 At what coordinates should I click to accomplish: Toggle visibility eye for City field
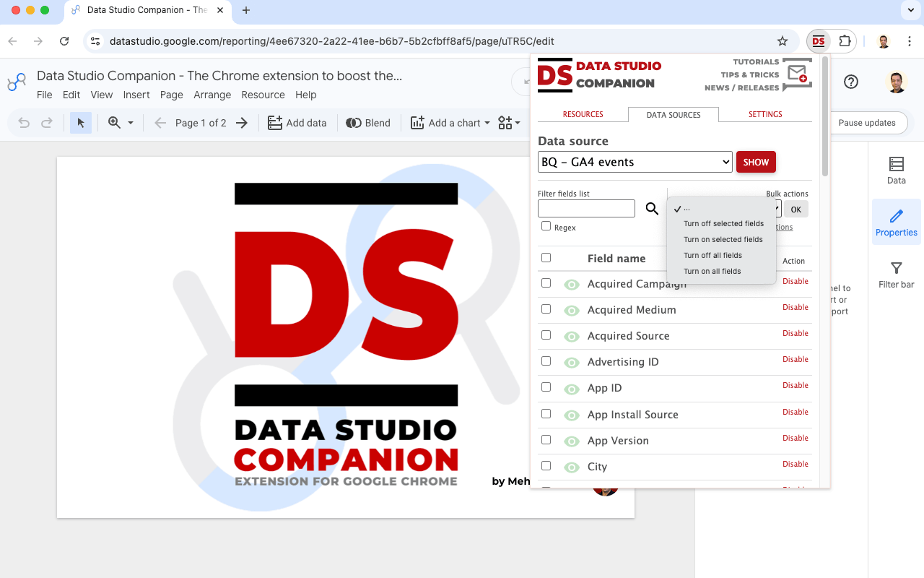pos(572,467)
